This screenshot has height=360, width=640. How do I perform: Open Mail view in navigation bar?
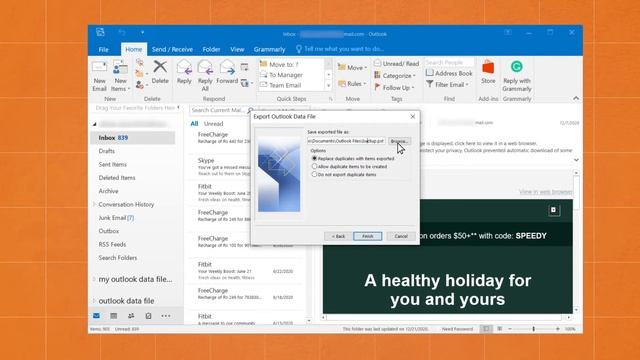click(96, 316)
